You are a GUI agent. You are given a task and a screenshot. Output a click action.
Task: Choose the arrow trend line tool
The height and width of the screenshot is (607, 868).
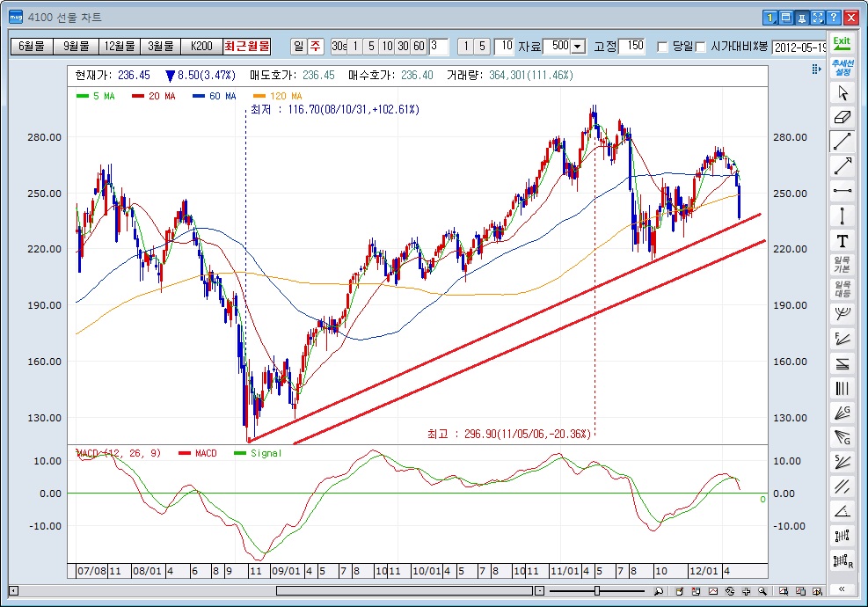click(842, 166)
